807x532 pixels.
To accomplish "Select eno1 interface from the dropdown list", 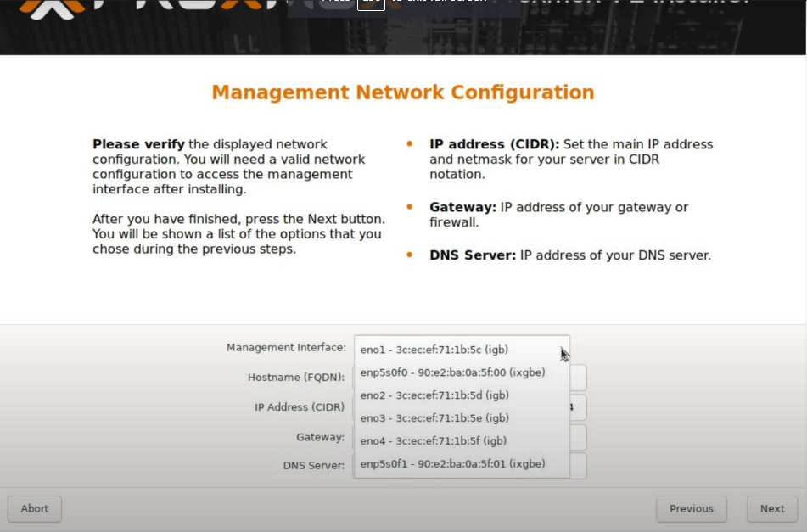I will click(434, 349).
